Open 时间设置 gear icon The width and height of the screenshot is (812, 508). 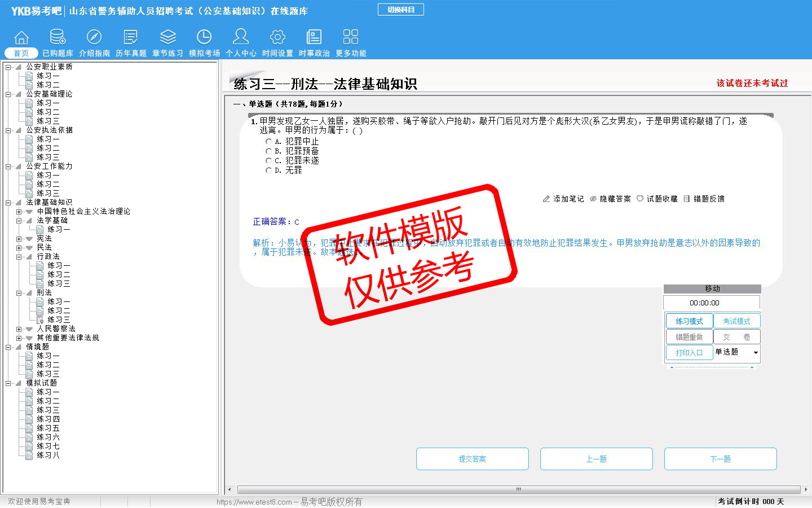(x=277, y=38)
